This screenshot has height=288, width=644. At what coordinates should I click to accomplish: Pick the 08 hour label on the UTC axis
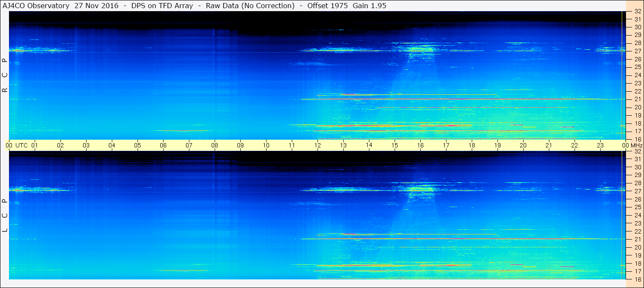215,145
